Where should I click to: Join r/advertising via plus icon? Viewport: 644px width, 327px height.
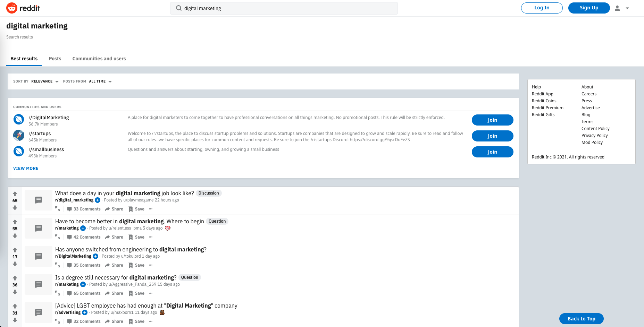click(x=85, y=312)
